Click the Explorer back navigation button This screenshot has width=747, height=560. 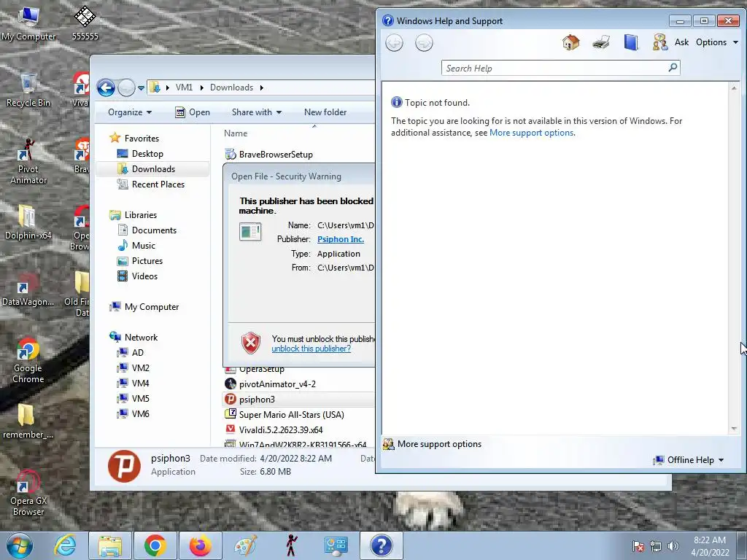pos(106,87)
